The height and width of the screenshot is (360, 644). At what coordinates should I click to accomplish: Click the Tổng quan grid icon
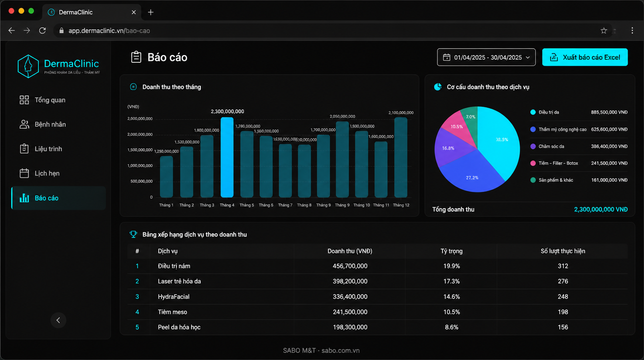pos(24,100)
